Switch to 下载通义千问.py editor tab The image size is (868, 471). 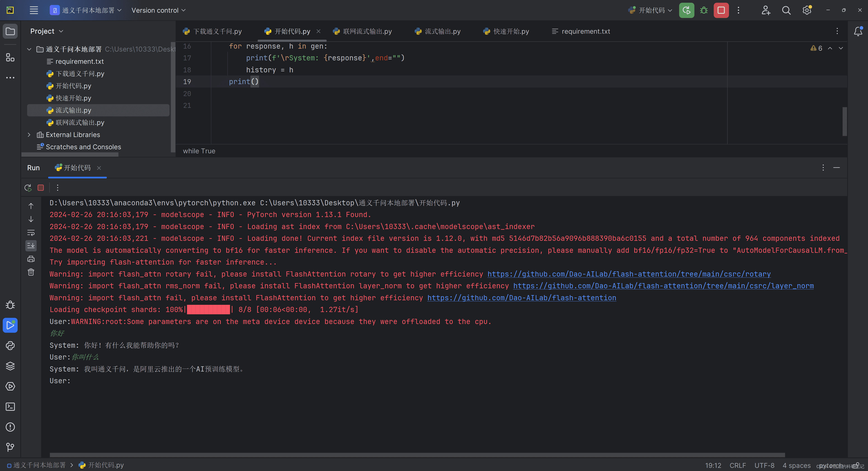tap(212, 31)
